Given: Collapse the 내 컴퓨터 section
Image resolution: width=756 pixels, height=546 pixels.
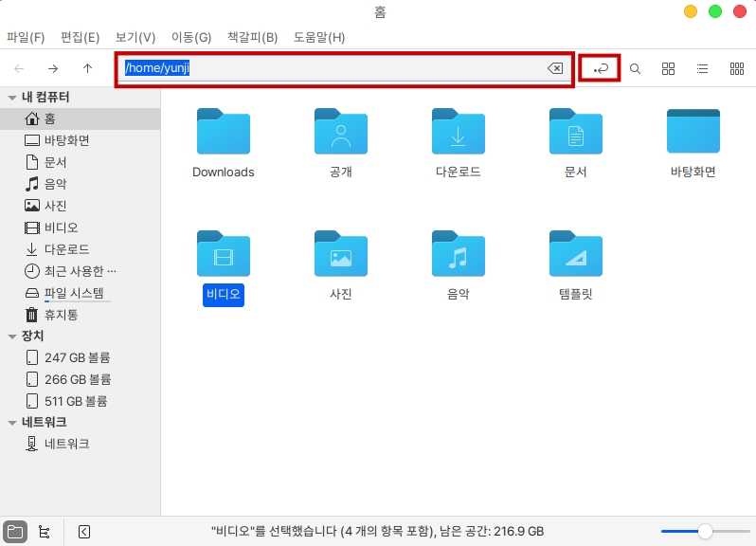Looking at the screenshot, I should [x=11, y=98].
